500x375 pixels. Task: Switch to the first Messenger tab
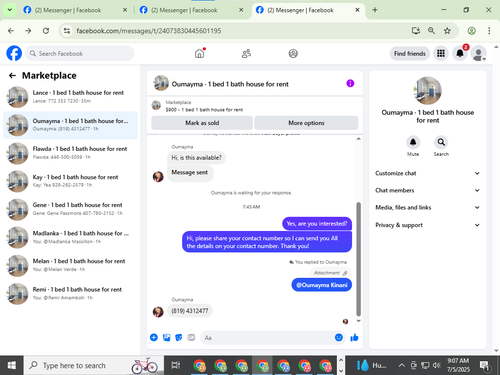coord(75,10)
